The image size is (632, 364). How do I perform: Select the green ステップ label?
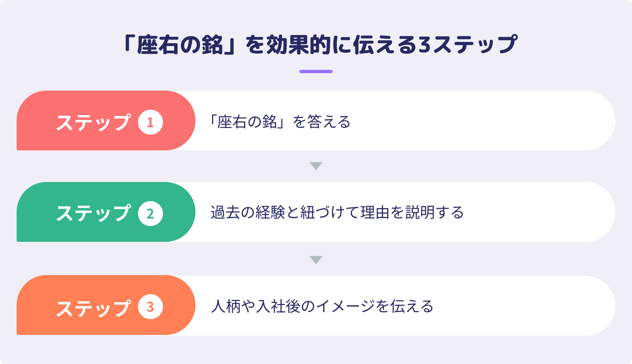tap(93, 214)
